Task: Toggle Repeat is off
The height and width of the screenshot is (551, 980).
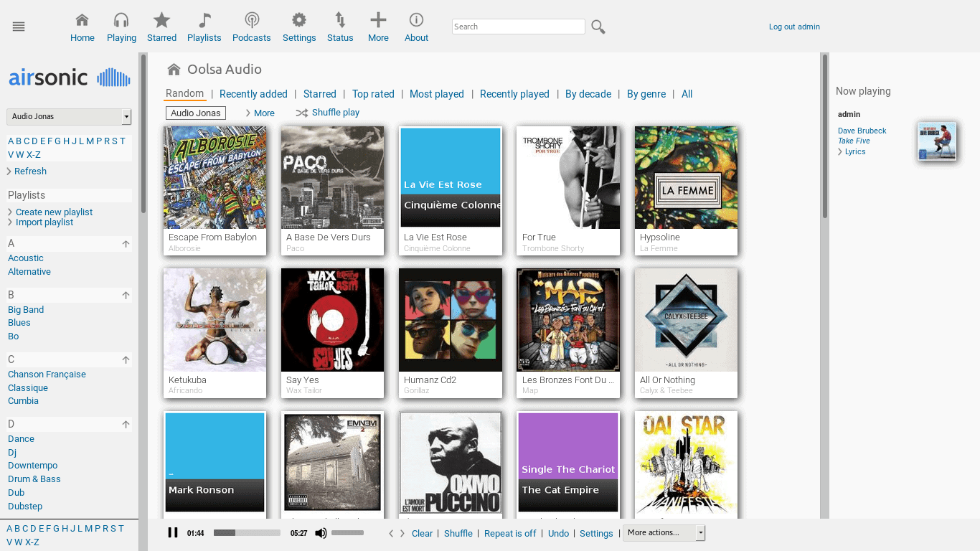Action: 510,533
